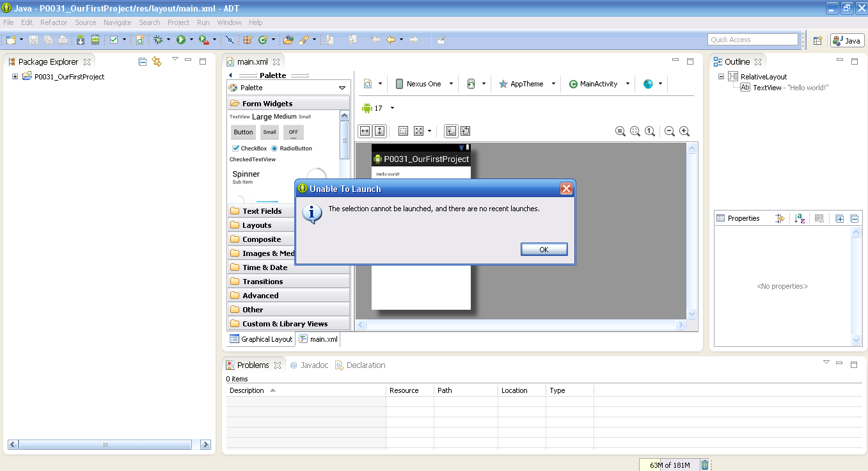Click Link with Editor in Package Explorer
The width and height of the screenshot is (868, 471).
[x=157, y=61]
